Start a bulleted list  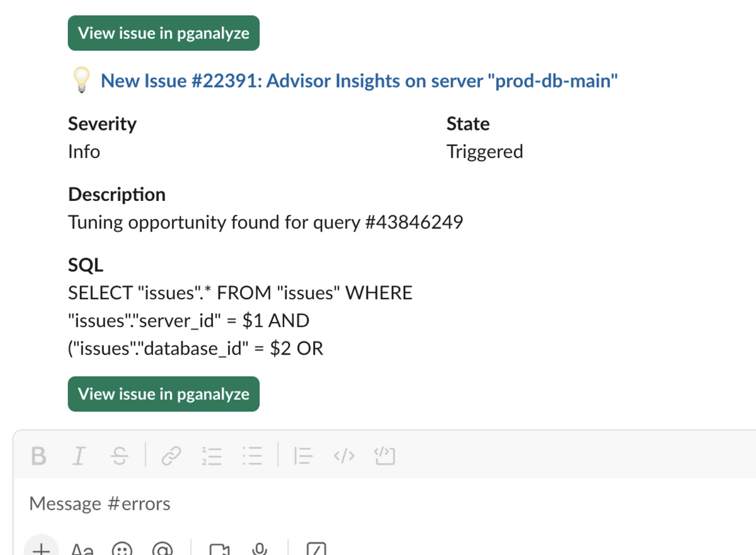(x=252, y=455)
